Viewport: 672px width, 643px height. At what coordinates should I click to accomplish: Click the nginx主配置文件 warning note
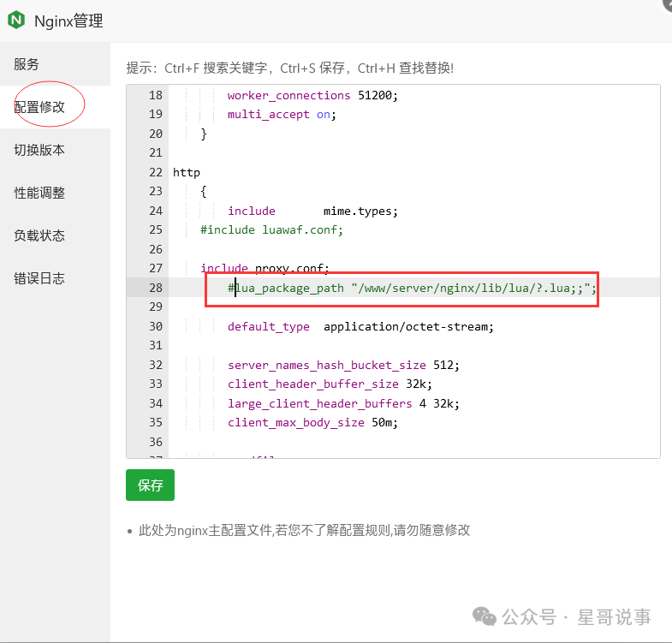tap(304, 530)
